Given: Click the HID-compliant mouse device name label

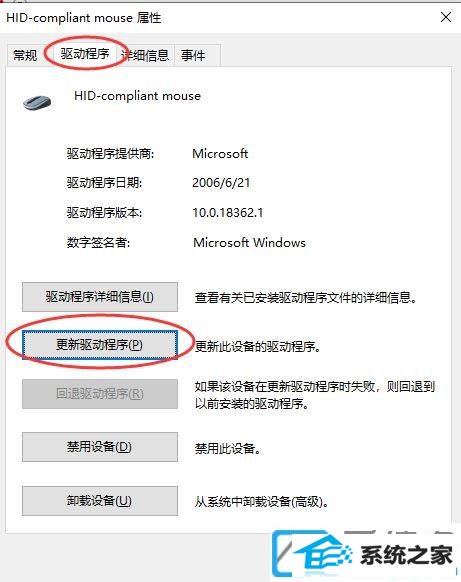Looking at the screenshot, I should tap(137, 96).
